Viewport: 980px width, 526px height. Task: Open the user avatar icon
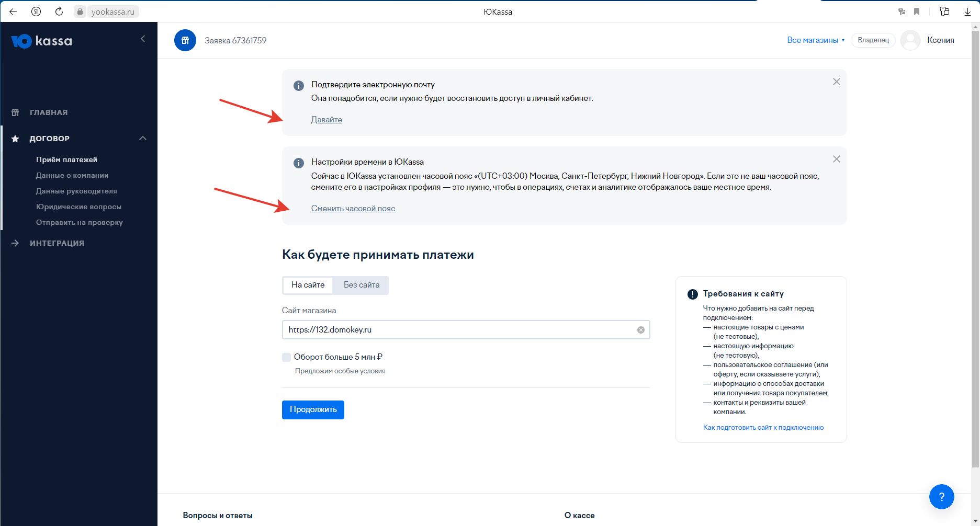(x=910, y=40)
